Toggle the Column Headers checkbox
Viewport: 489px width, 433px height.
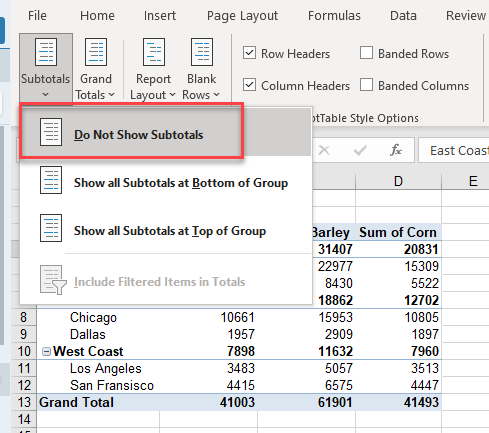pos(249,85)
